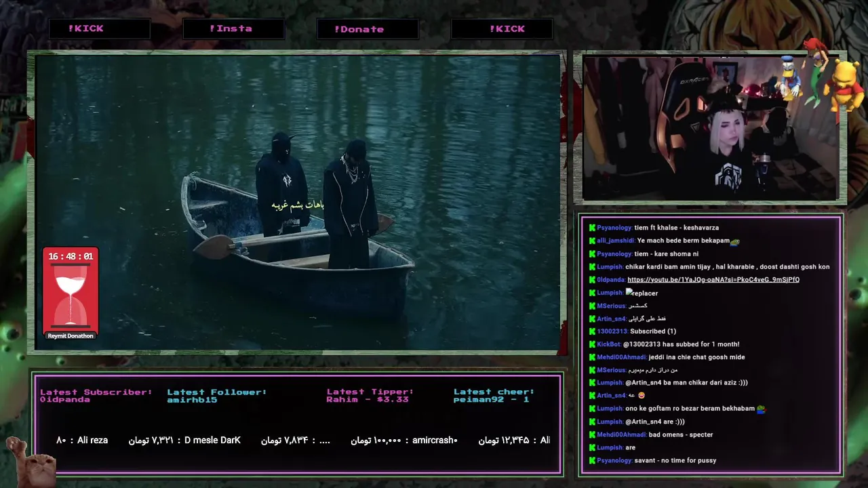Image resolution: width=868 pixels, height=488 pixels.
Task: Click the !Insta command label
Action: point(231,28)
